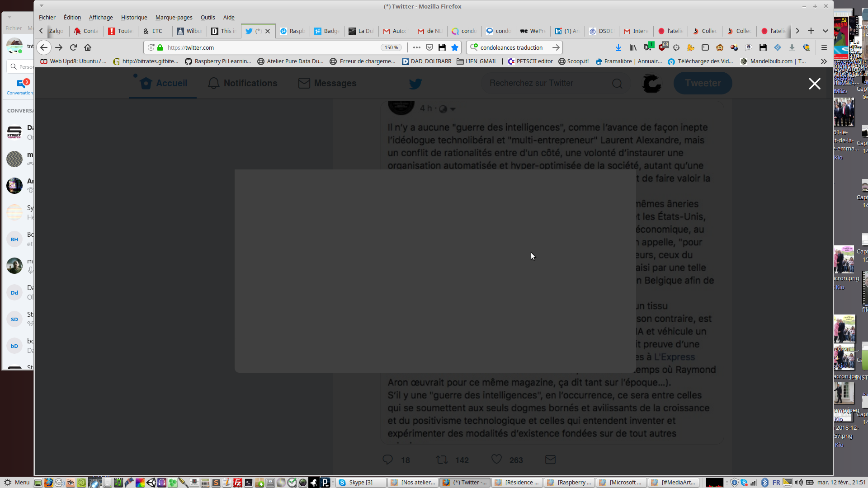
Task: Switch to the Raspb browser tab
Action: (292, 31)
